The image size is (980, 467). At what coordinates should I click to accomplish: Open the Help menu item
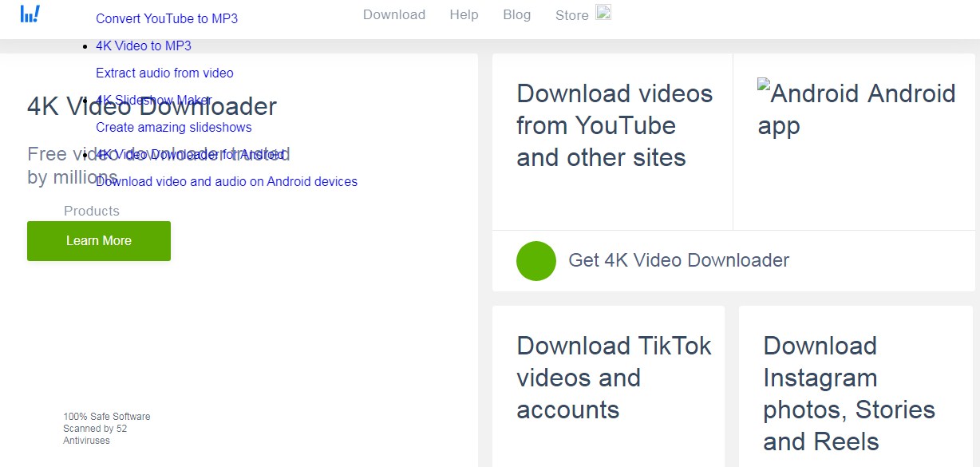coord(464,14)
